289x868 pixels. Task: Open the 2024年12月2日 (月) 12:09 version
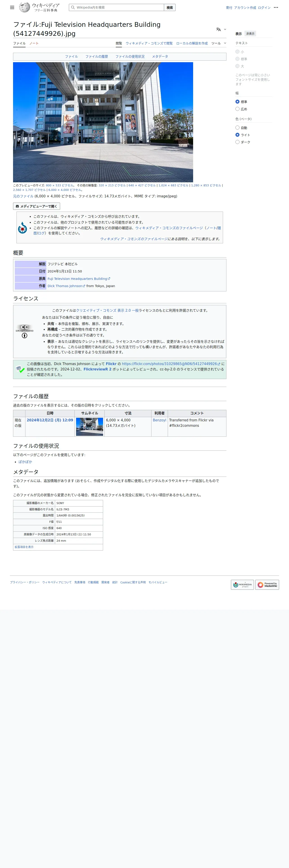tap(50, 420)
